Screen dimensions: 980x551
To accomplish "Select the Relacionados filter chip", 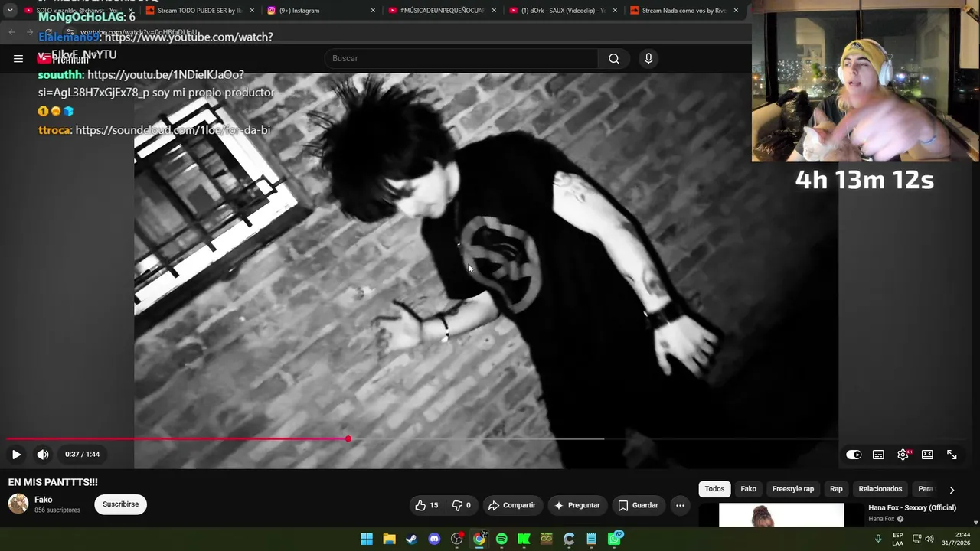I will click(x=880, y=489).
